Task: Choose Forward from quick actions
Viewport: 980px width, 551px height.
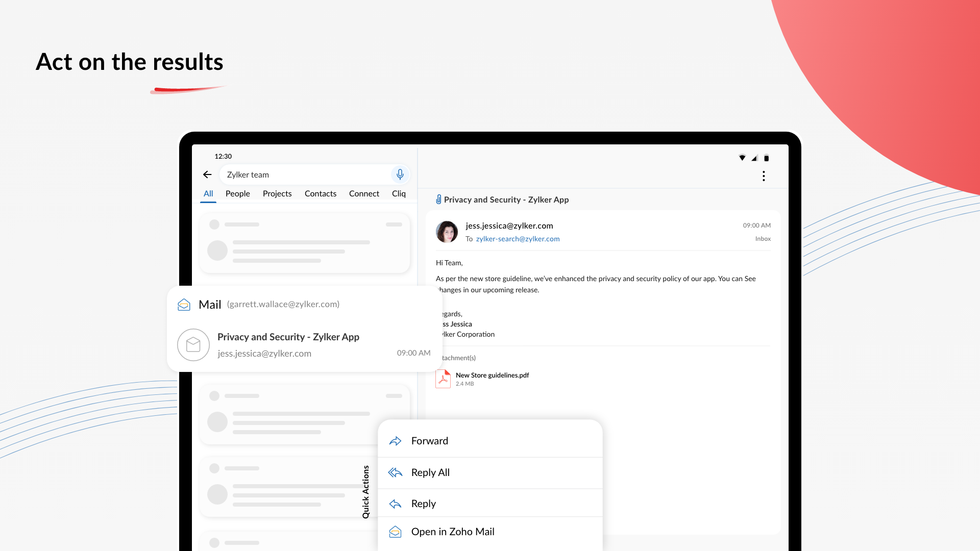Action: point(490,441)
